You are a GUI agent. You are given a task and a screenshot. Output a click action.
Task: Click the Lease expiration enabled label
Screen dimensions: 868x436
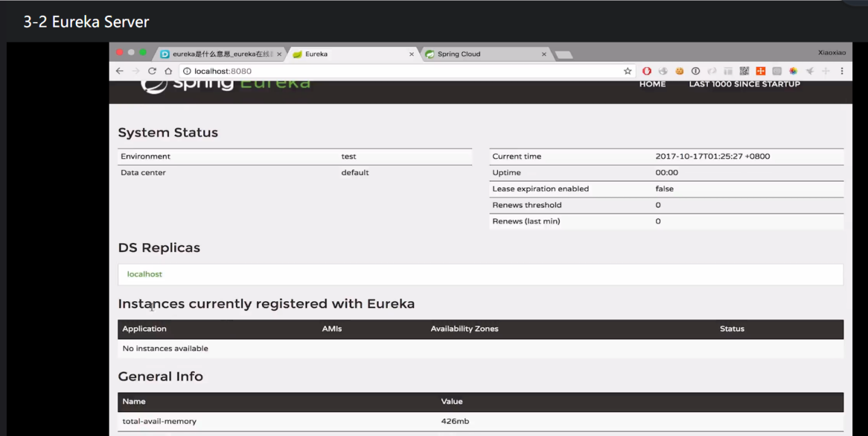point(540,189)
